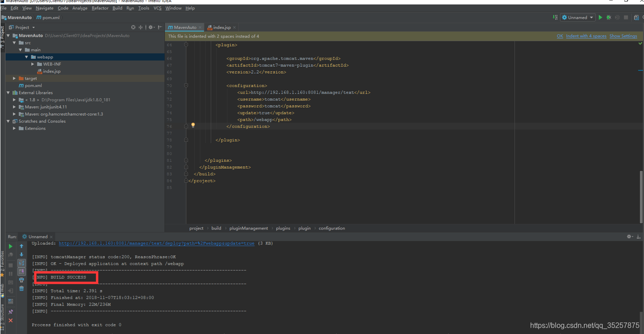Click the Run panel's exit icon
This screenshot has width=644, height=334.
tap(10, 291)
